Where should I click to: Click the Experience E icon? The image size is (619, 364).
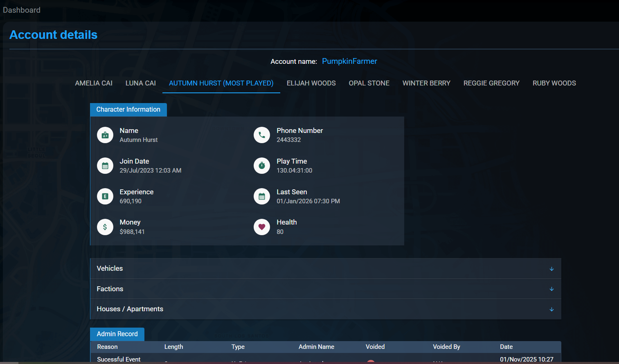[105, 196]
